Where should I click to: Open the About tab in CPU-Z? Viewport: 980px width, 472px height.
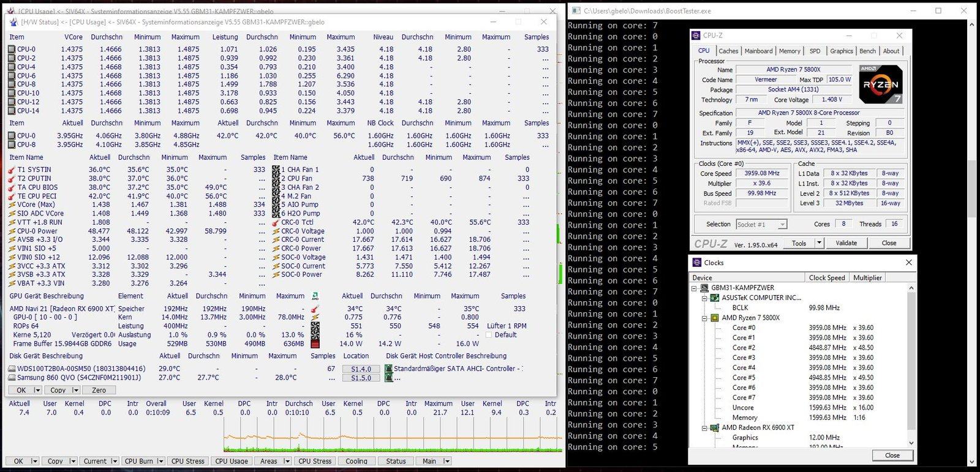tap(891, 51)
